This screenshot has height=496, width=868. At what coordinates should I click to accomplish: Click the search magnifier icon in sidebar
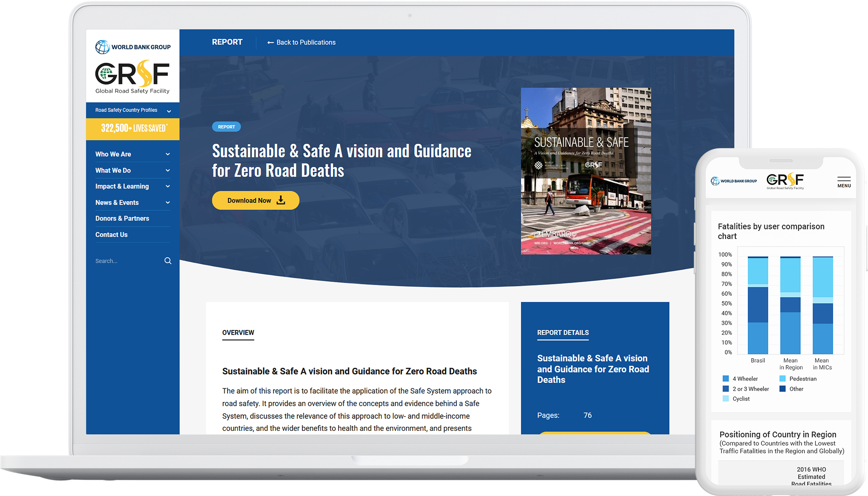168,261
